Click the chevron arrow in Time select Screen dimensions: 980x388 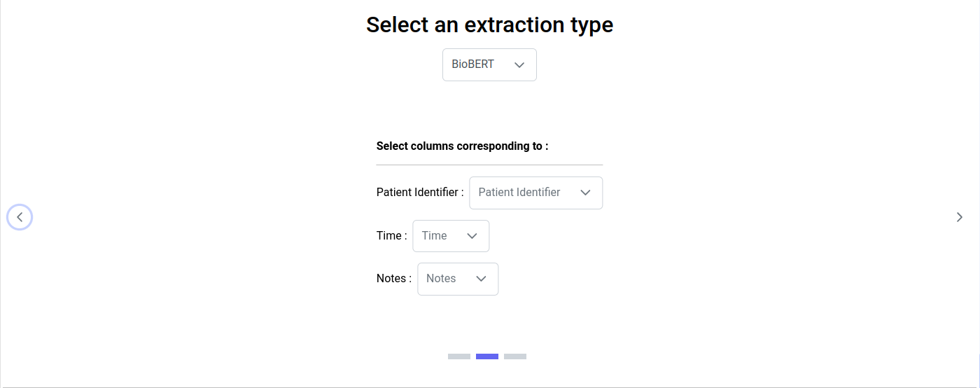point(472,236)
